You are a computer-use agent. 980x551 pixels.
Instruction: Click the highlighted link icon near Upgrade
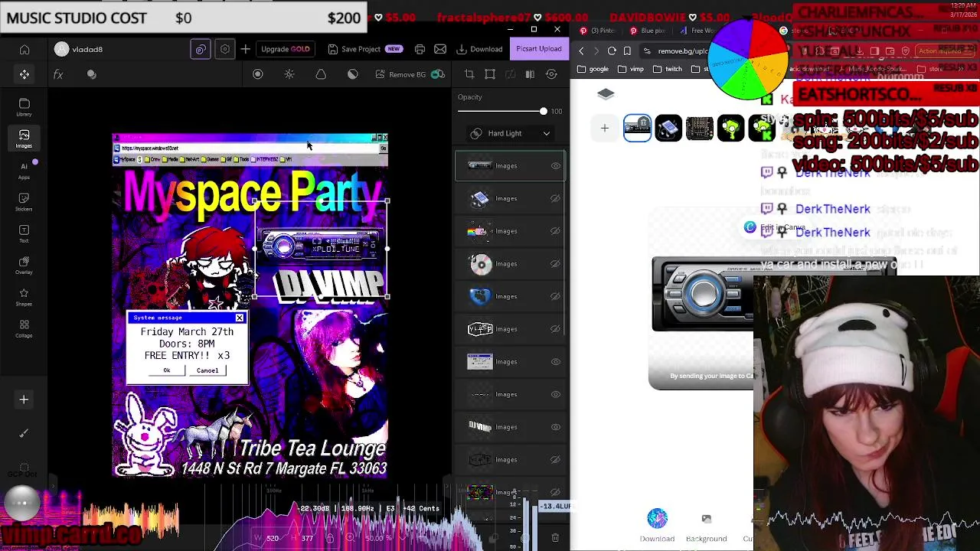(201, 49)
